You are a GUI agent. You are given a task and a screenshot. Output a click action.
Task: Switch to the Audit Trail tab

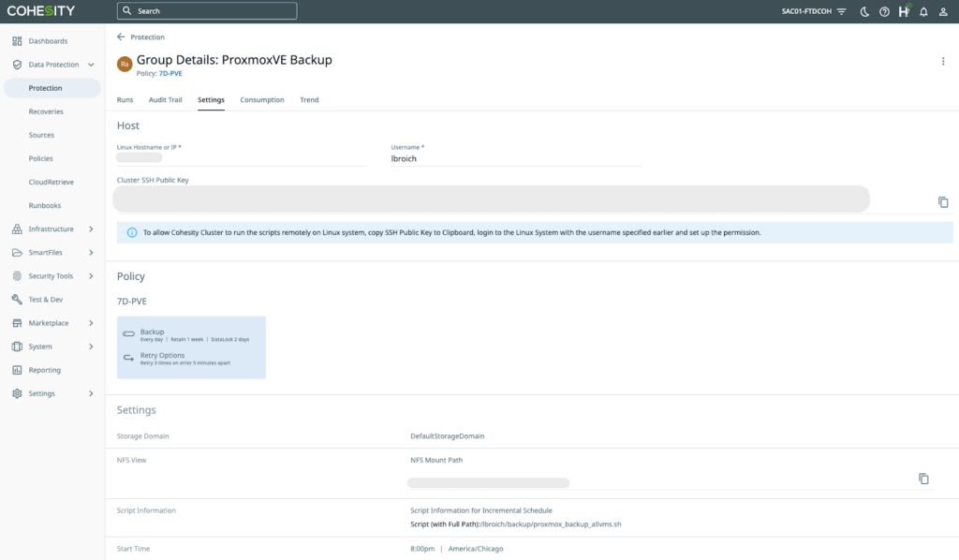165,99
